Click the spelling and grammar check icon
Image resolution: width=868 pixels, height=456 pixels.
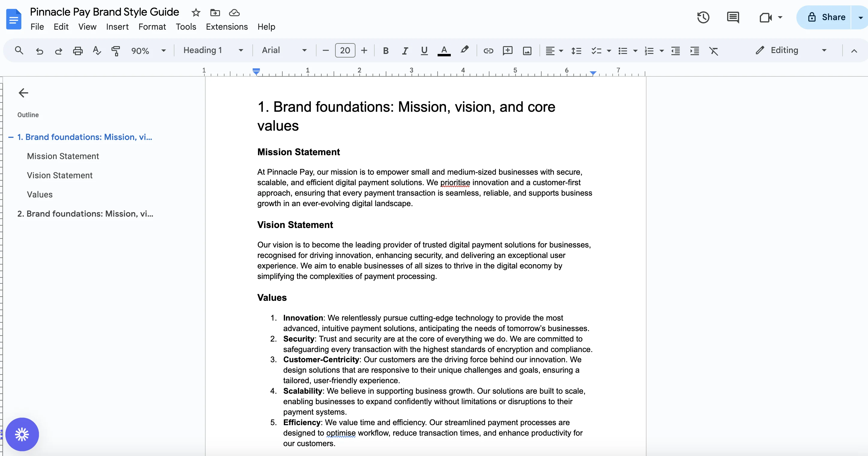(97, 51)
